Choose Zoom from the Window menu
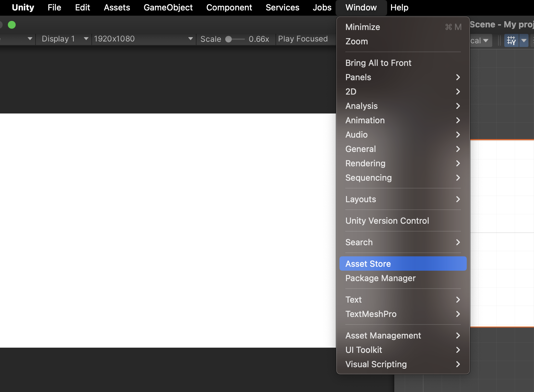This screenshot has width=534, height=392. (403, 41)
